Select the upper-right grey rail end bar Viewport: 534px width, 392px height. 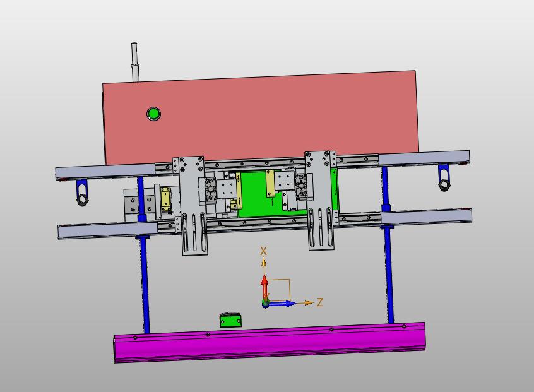pos(424,158)
